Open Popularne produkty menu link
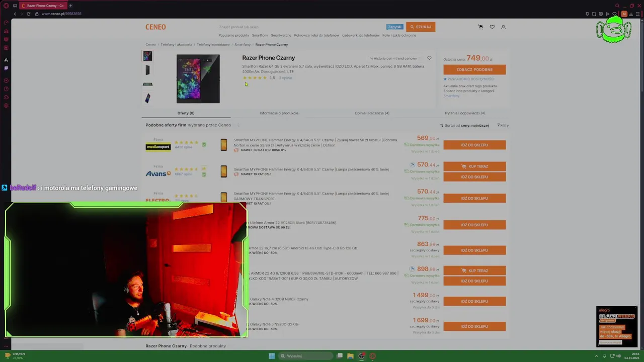The width and height of the screenshot is (644, 362). 234,35
